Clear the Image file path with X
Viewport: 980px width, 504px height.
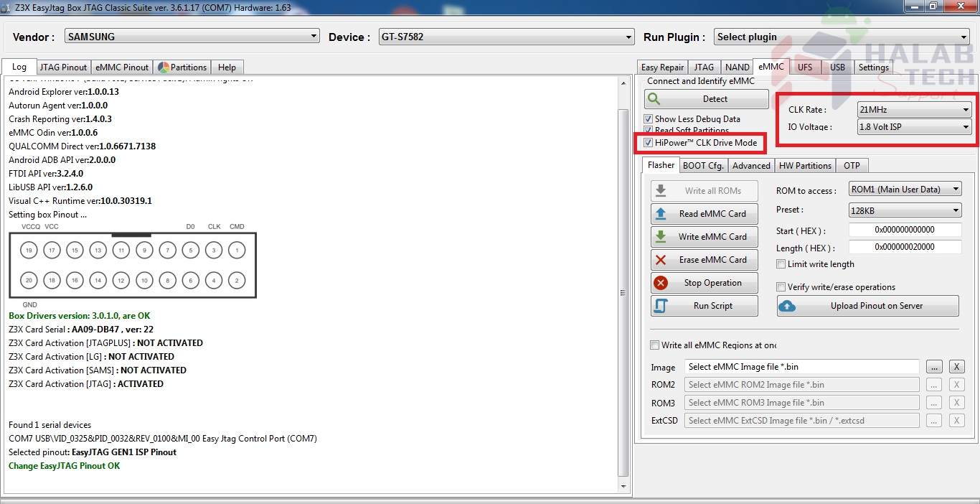coord(956,367)
